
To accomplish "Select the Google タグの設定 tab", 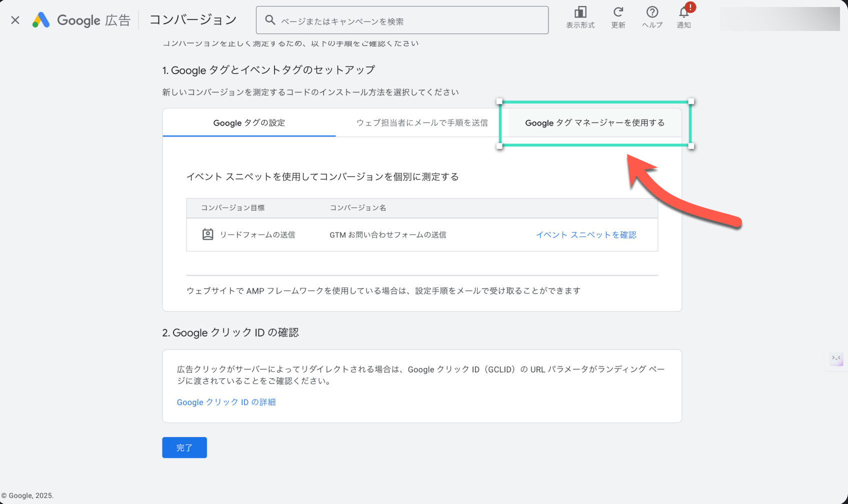I will point(249,123).
